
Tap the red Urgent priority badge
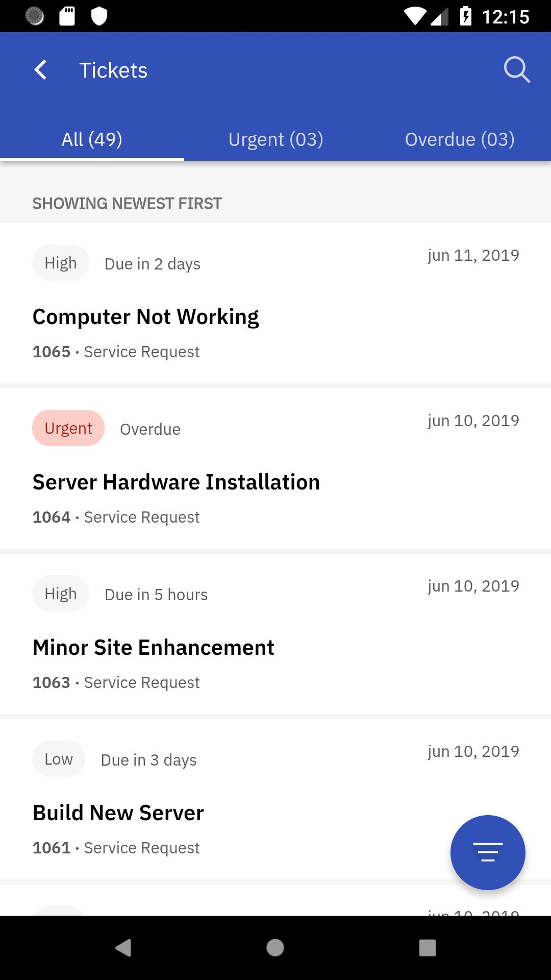click(x=68, y=428)
